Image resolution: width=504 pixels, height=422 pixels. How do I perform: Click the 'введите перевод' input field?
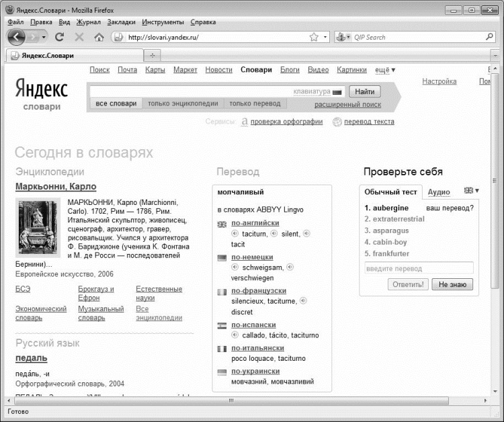419,268
